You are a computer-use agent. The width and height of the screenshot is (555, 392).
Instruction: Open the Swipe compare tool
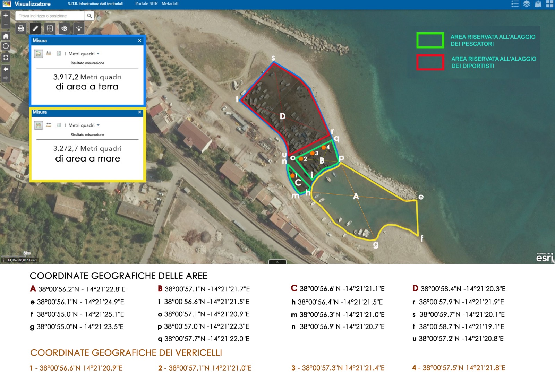coord(50,28)
